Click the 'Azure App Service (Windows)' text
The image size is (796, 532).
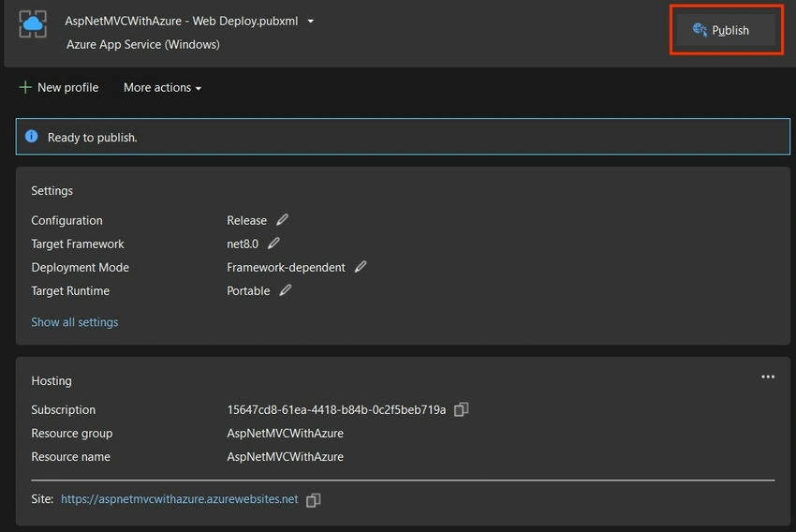[x=143, y=45]
